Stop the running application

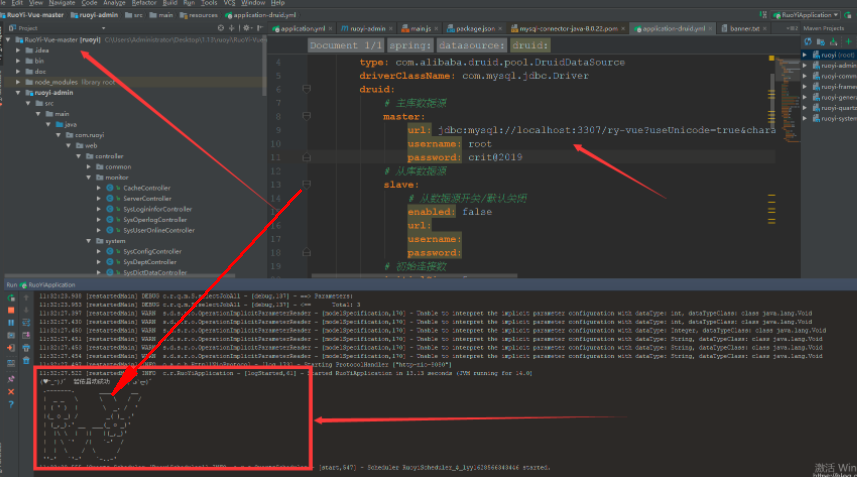tap(11, 310)
